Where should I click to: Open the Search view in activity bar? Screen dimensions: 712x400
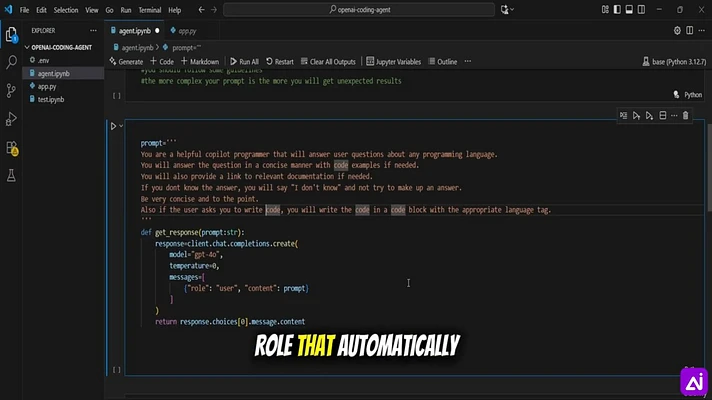tap(11, 62)
